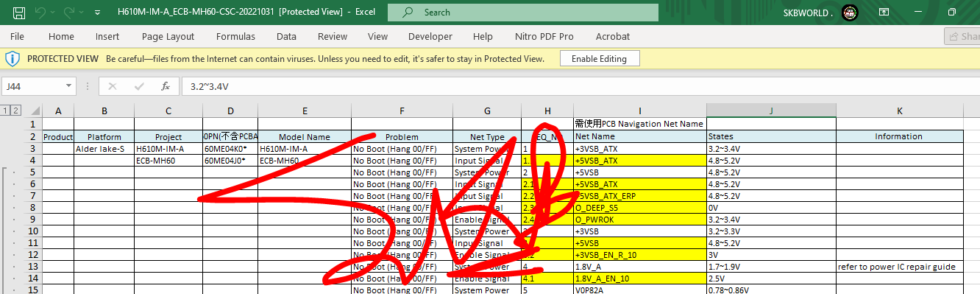Click the Enter checkmark in formula bar
980x294 pixels.
pyautogui.click(x=139, y=86)
